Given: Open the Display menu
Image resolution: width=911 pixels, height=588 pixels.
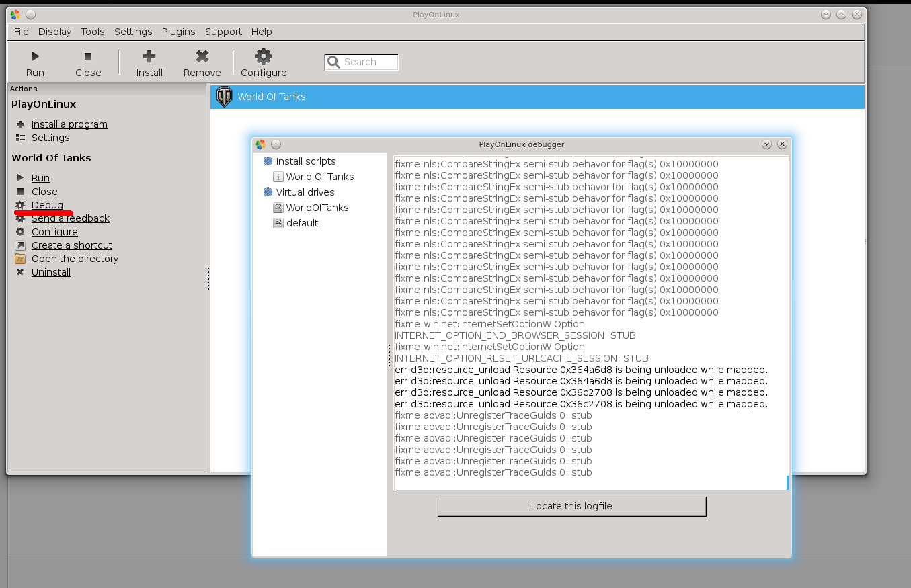Looking at the screenshot, I should pyautogui.click(x=54, y=32).
